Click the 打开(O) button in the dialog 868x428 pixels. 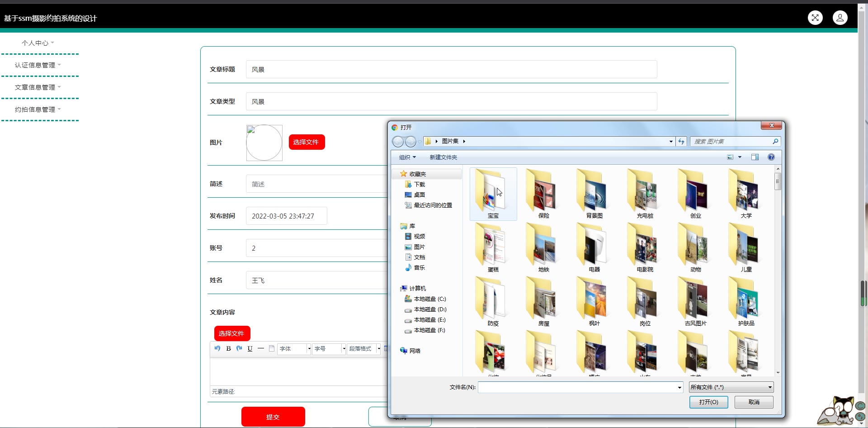[x=708, y=402]
